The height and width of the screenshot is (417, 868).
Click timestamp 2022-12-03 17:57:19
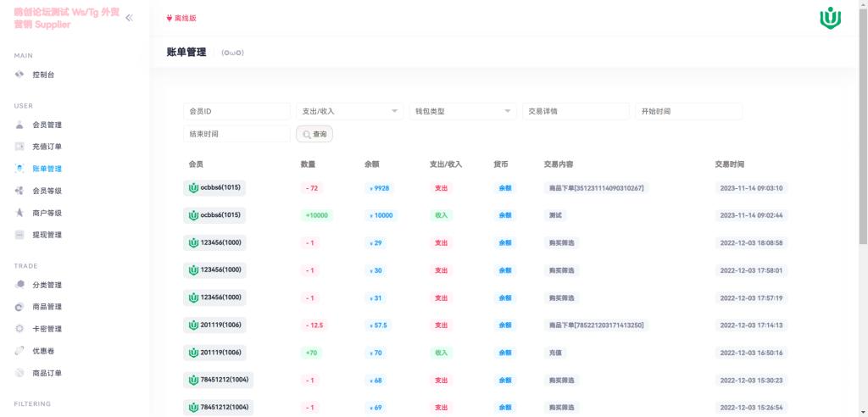[x=751, y=298]
